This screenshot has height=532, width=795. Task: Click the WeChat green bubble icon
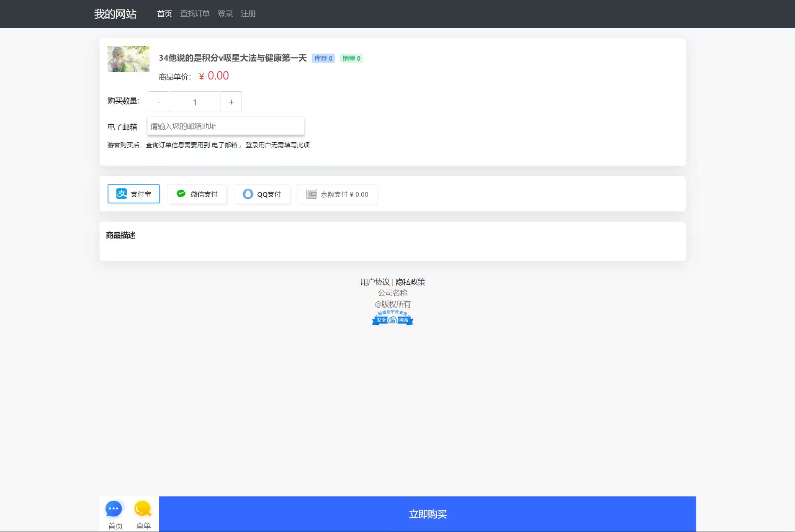point(181,193)
